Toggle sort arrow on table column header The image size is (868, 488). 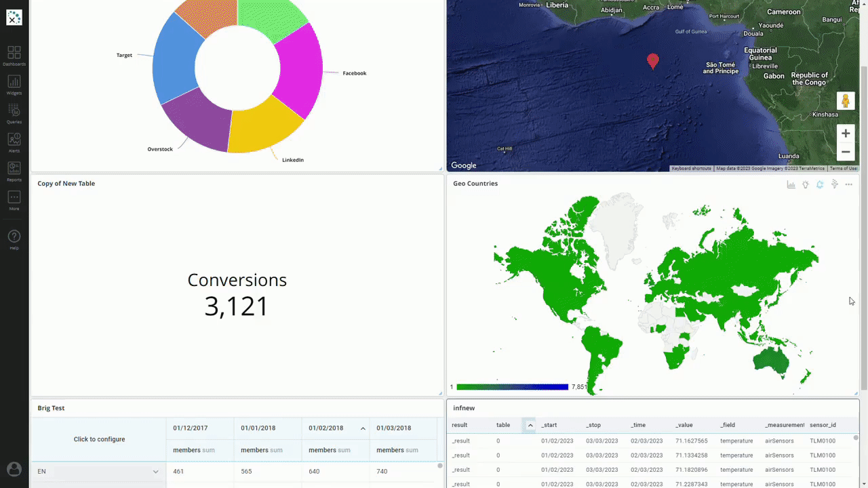point(530,425)
